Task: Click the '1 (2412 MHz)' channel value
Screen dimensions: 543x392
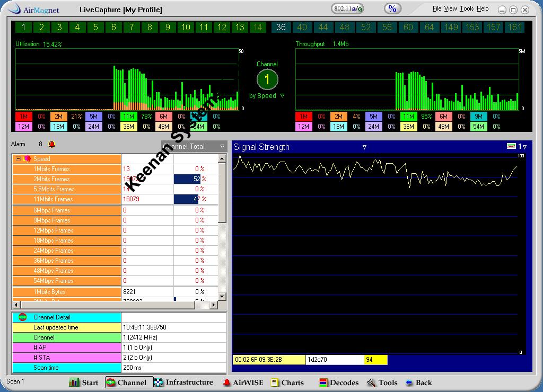Action: (140, 337)
